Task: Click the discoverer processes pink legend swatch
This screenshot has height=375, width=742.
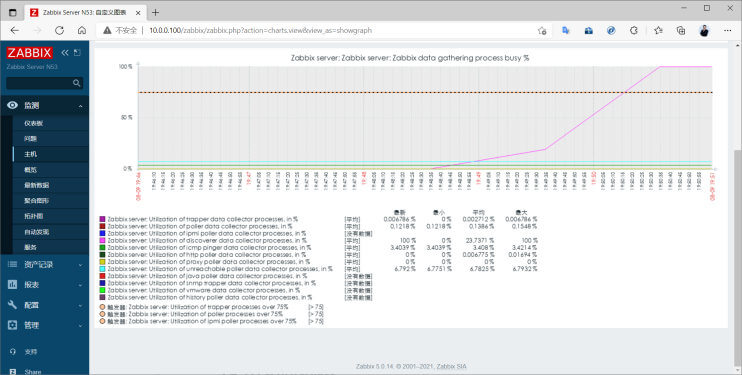Action: 102,241
